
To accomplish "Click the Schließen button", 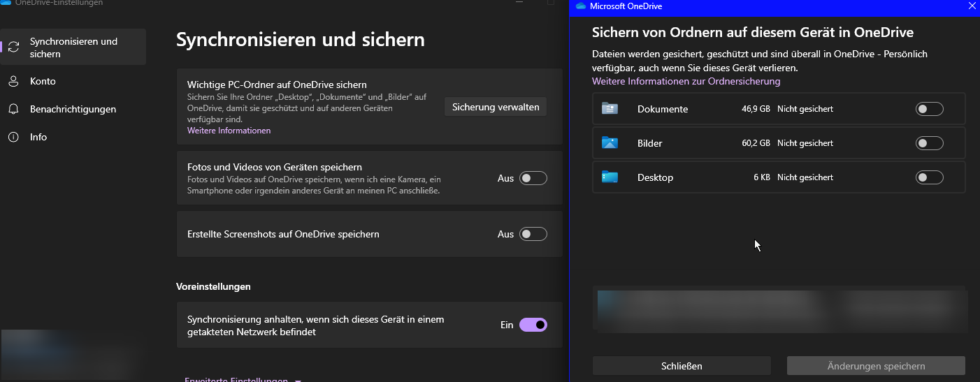I will [682, 366].
